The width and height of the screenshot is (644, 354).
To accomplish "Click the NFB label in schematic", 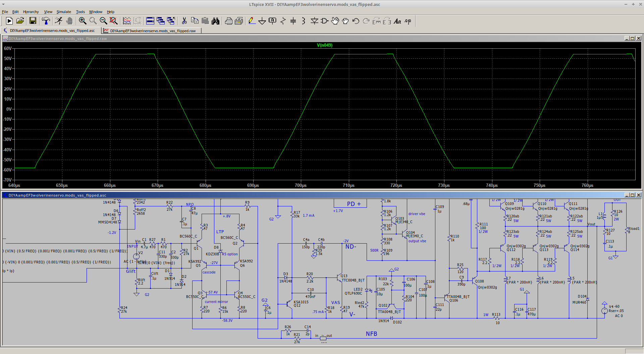I will click(372, 334).
